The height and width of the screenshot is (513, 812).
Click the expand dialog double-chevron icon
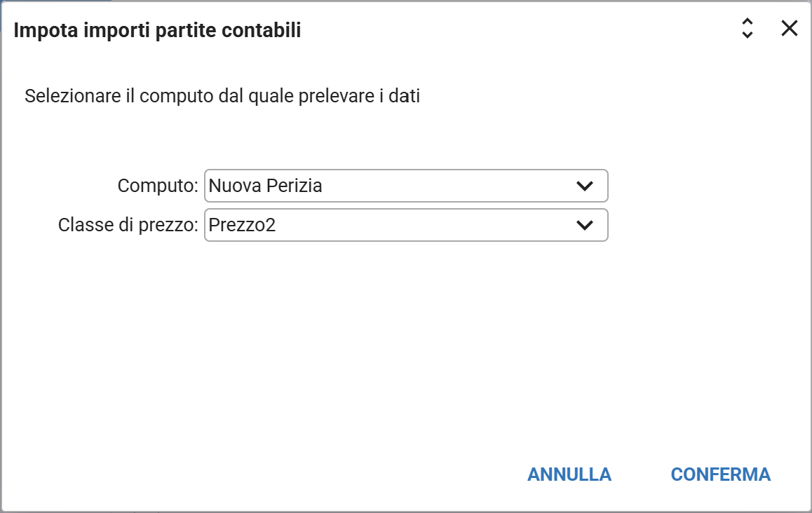click(747, 28)
